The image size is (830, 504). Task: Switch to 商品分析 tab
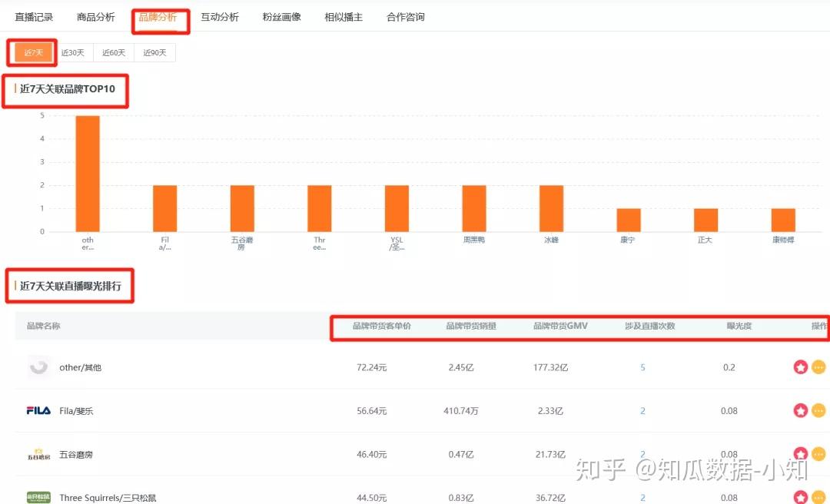(x=96, y=17)
